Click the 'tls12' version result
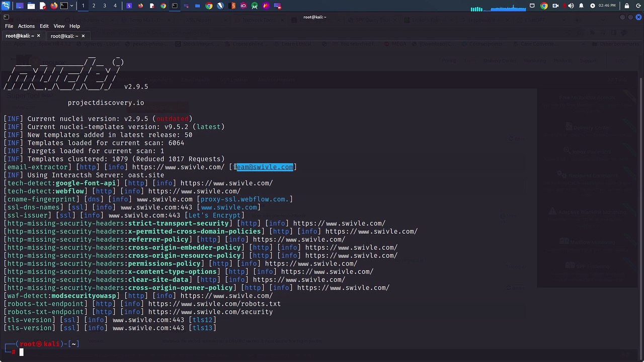Screen dimensions: 644x362 click(202, 320)
